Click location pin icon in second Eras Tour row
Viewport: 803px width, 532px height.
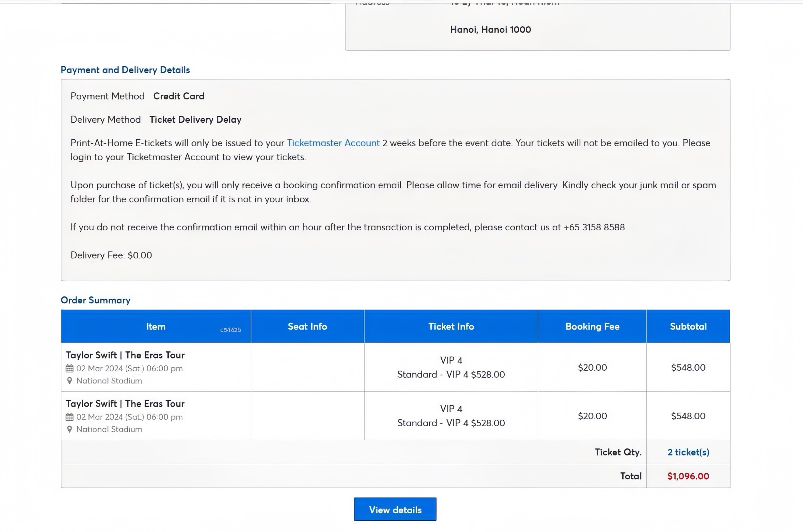click(x=70, y=429)
